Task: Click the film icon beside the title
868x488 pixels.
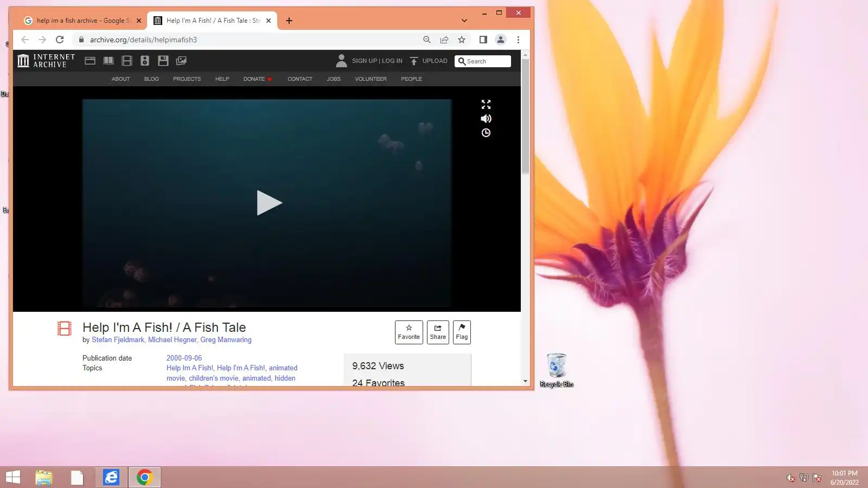Action: [65, 328]
